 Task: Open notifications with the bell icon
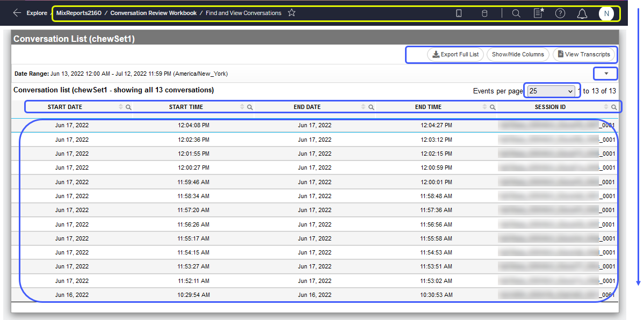click(582, 13)
